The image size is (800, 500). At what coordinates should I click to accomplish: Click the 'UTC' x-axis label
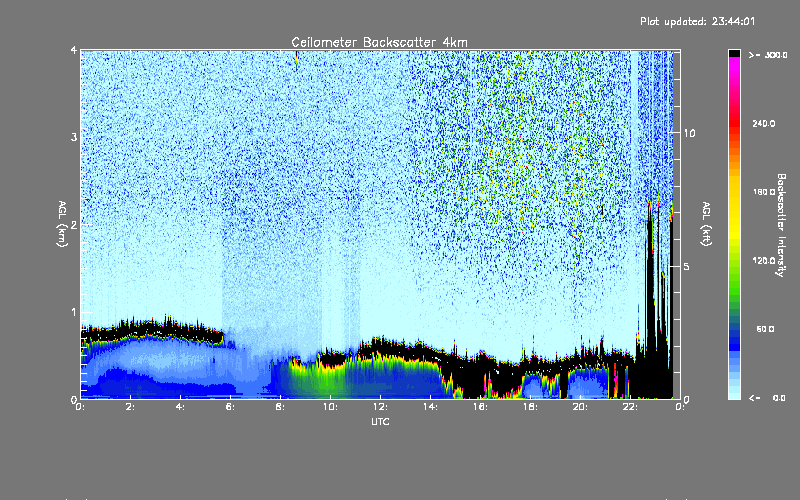(x=380, y=421)
